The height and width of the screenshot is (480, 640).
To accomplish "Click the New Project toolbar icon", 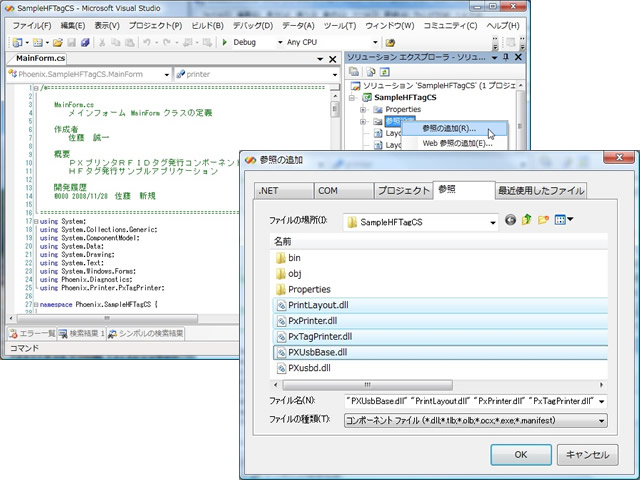I will tap(18, 42).
